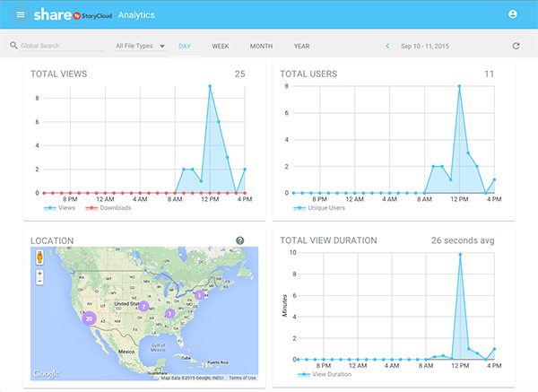
Task: Zoom in on the location map
Action: coord(39,272)
